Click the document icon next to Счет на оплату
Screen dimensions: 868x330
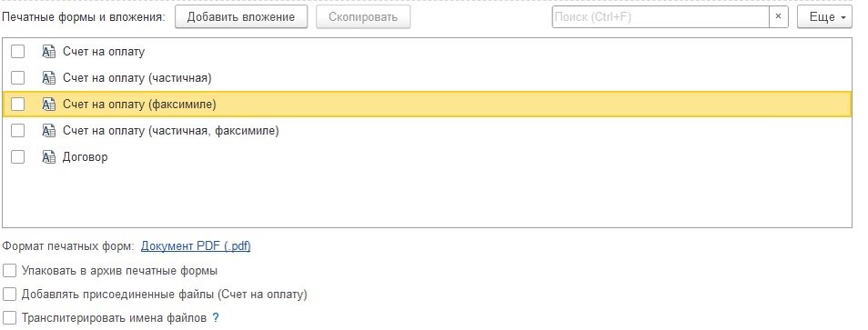49,52
